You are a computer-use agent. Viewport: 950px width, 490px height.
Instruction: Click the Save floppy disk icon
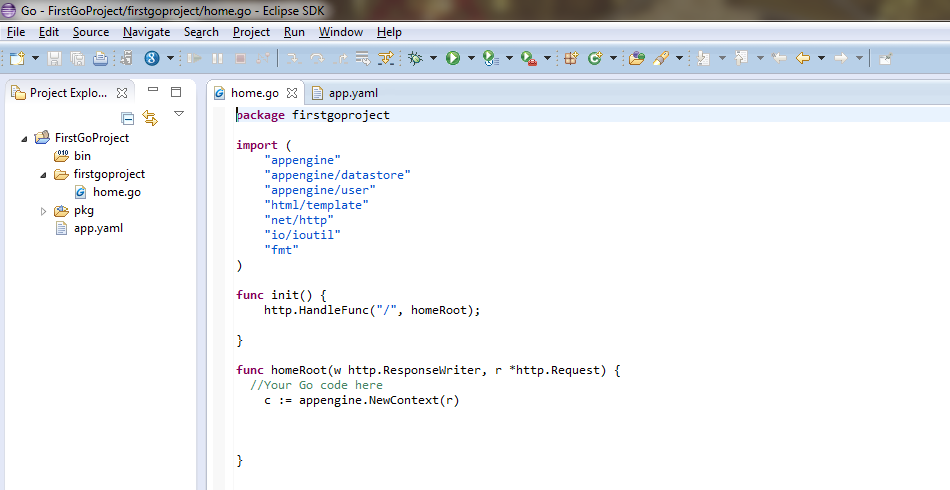coord(55,58)
